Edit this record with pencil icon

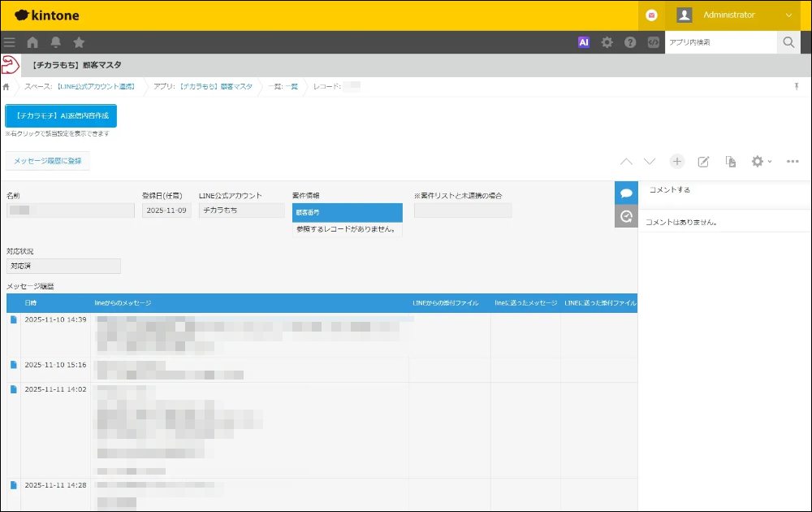[x=704, y=162]
